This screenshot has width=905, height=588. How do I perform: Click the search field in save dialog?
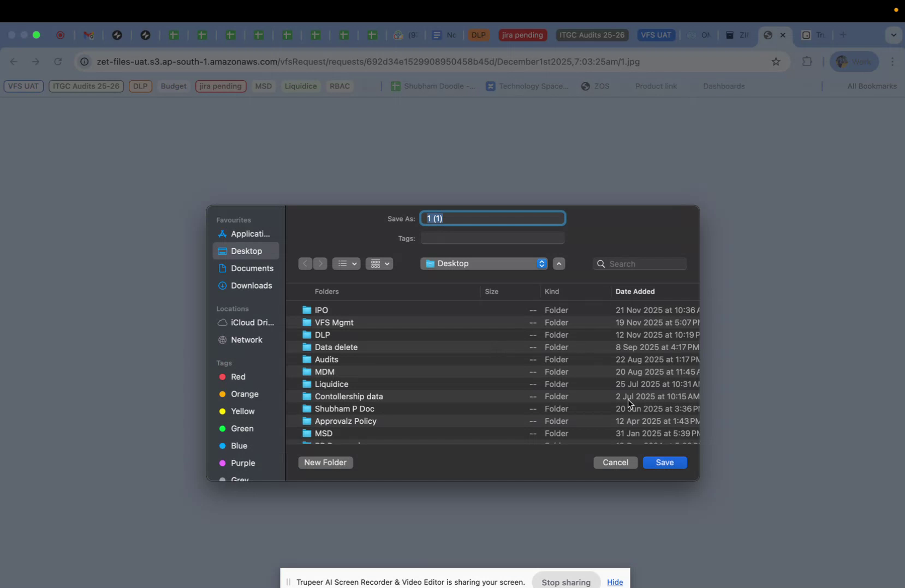tap(640, 263)
